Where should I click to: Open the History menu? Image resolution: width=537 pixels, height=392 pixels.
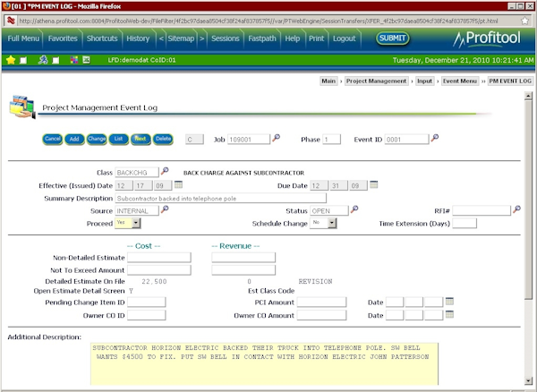tap(138, 38)
